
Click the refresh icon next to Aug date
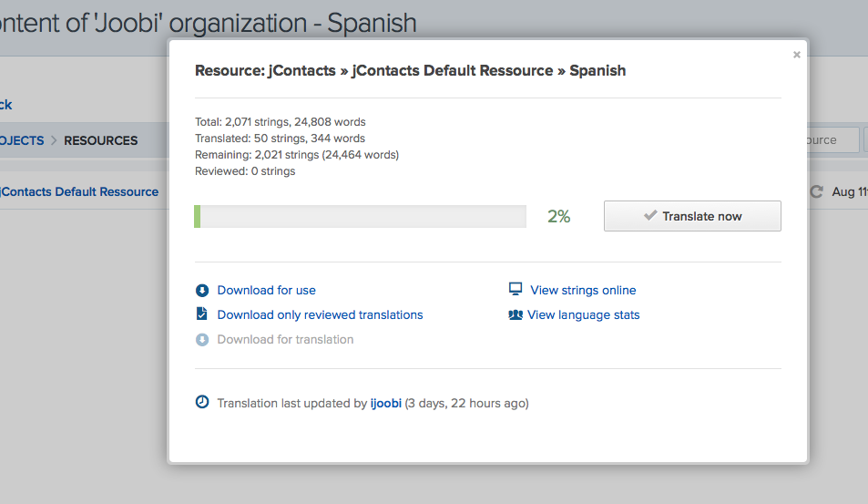[816, 191]
